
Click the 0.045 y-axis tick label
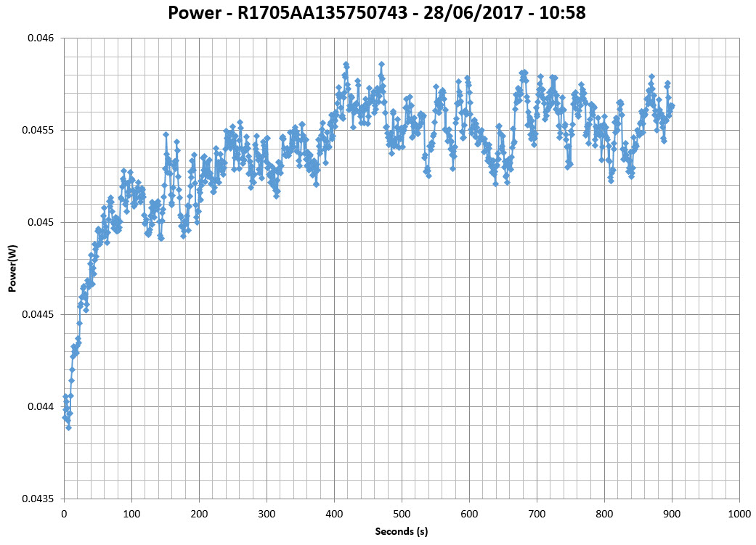click(x=43, y=222)
